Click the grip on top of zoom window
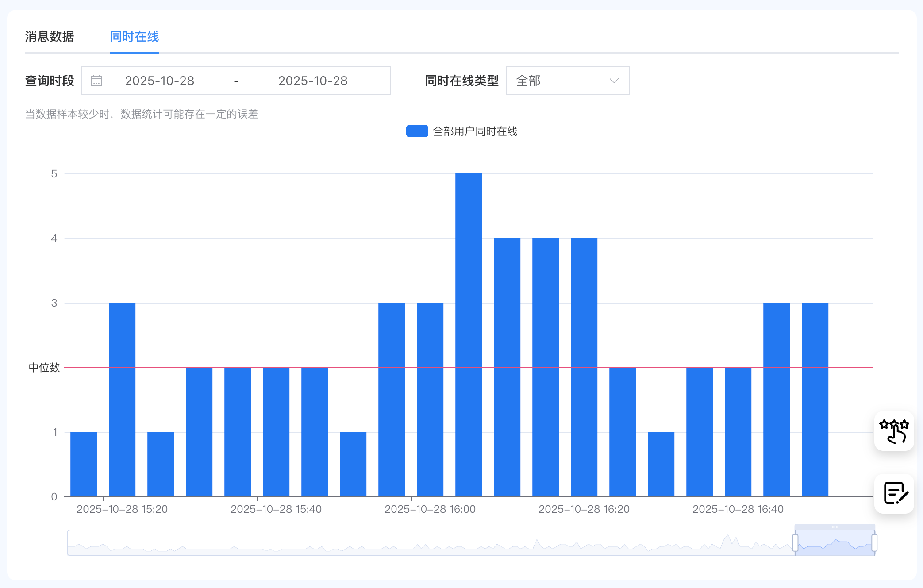923x588 pixels. coord(835,527)
